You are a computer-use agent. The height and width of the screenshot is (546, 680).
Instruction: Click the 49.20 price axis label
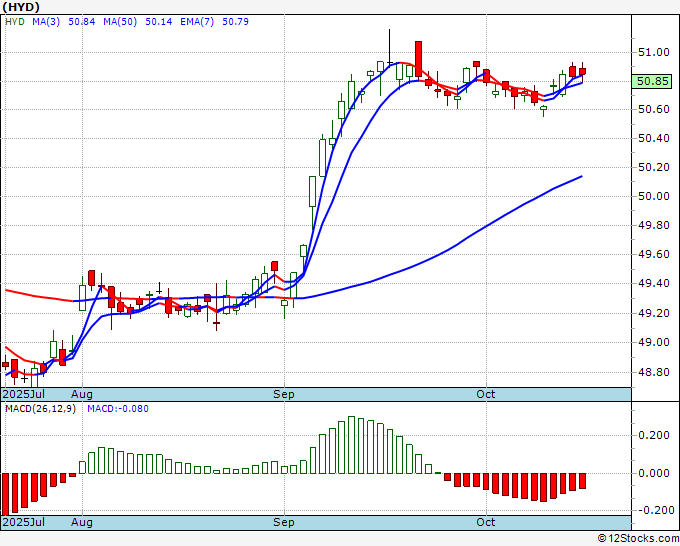[654, 313]
